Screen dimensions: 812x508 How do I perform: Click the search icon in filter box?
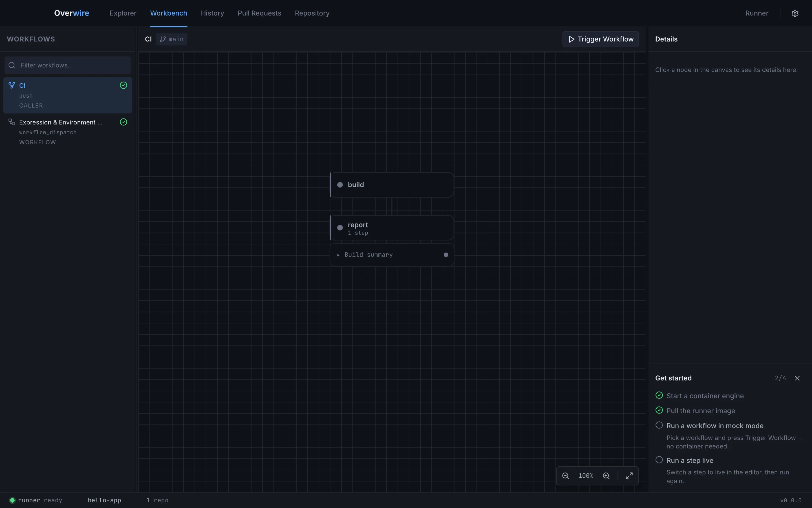click(12, 65)
